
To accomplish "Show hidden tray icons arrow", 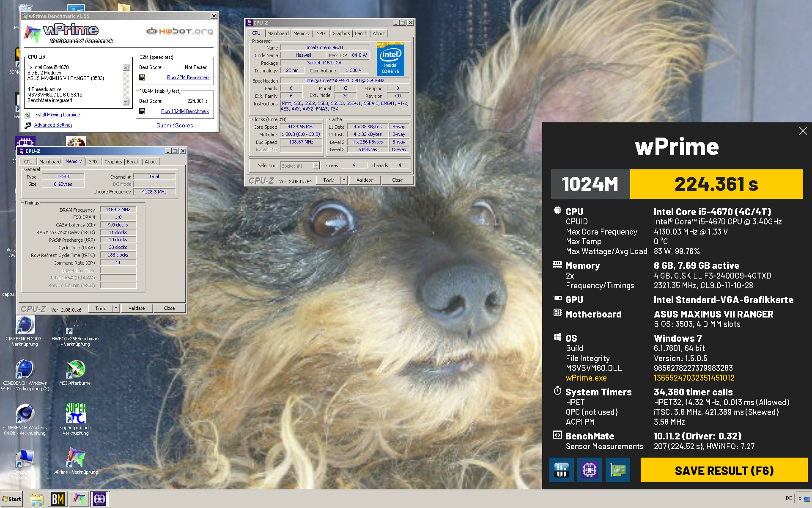I will pos(800,499).
